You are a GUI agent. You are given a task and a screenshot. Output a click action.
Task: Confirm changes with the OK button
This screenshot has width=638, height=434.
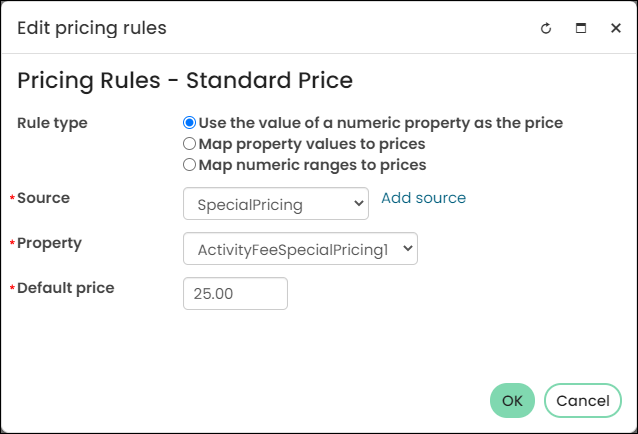click(512, 401)
